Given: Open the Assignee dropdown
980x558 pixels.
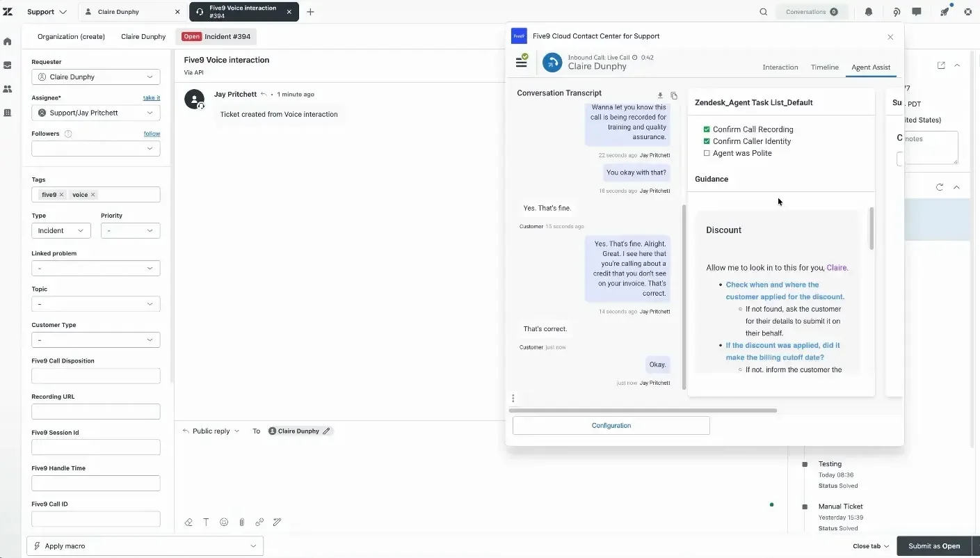Looking at the screenshot, I should pyautogui.click(x=96, y=113).
